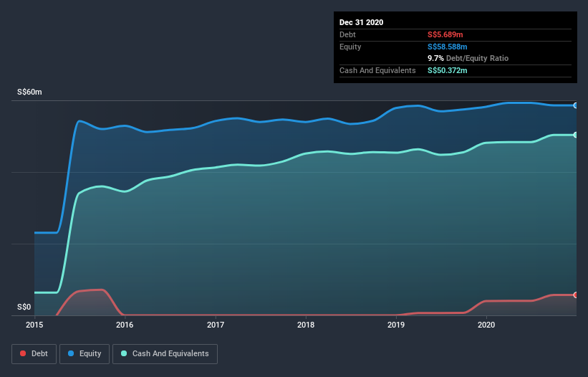Select the Cash end-point marker on chart
588x377 pixels.
576,135
